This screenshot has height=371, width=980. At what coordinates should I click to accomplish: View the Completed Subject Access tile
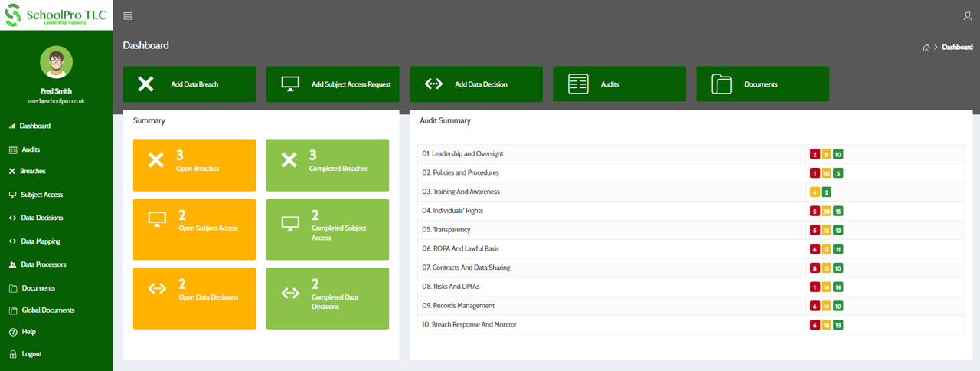(327, 229)
